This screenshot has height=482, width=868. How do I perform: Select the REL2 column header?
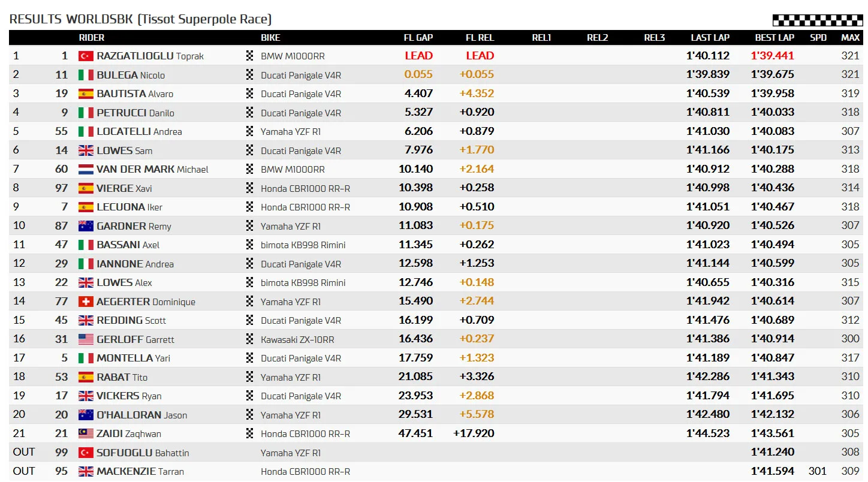tap(598, 37)
